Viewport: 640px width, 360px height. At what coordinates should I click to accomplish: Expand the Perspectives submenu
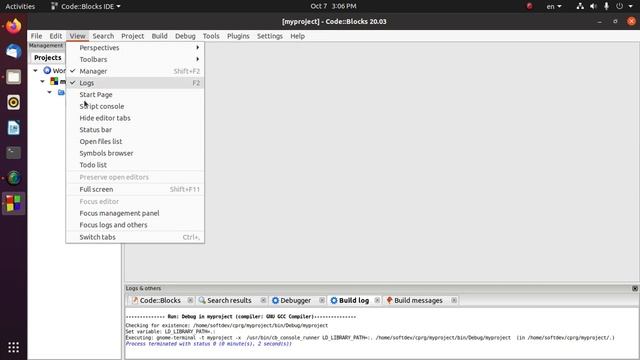135,48
